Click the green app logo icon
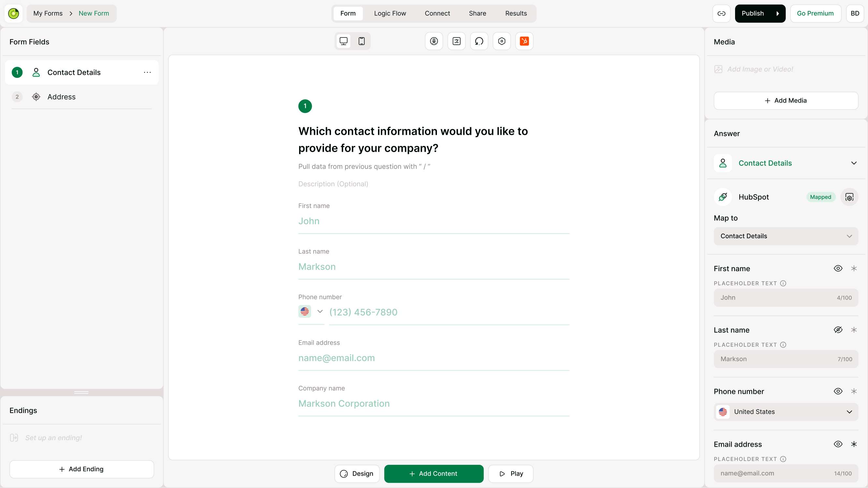This screenshot has width=868, height=488. tap(13, 13)
